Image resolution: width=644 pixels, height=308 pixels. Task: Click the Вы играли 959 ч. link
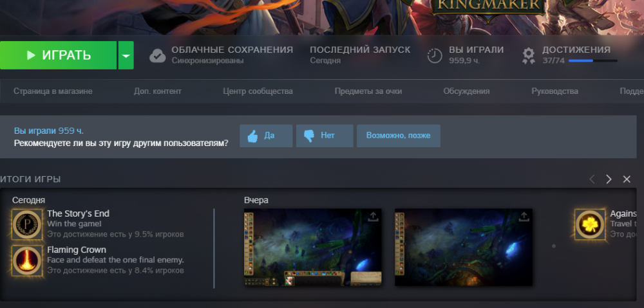(48, 131)
